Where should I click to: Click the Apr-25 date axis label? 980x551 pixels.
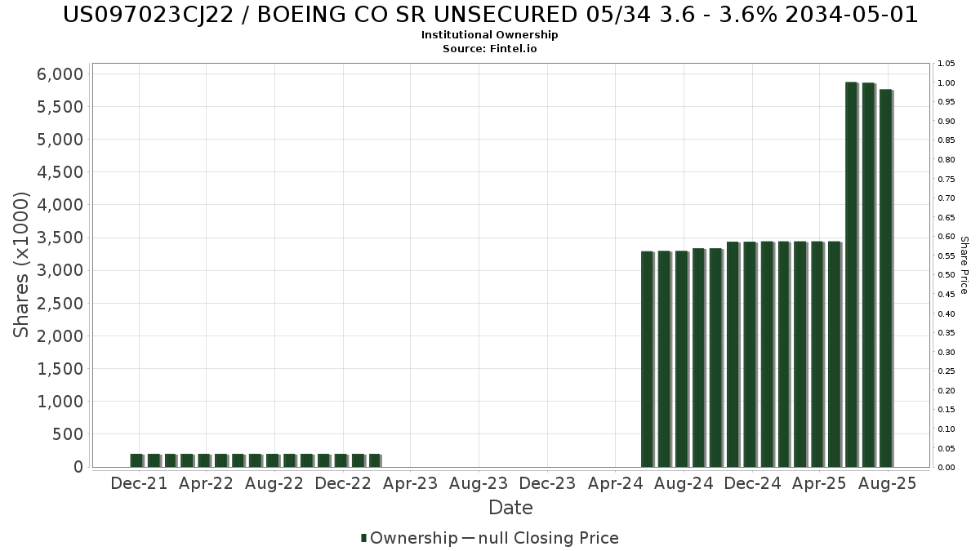pos(819,483)
